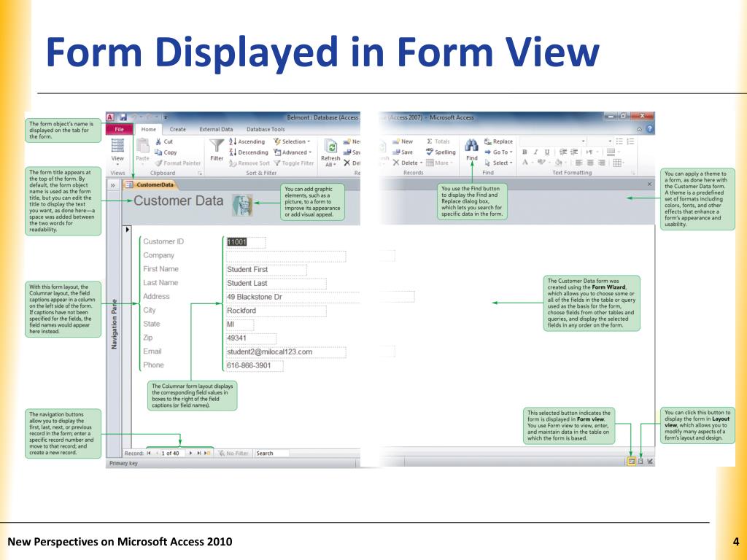Open the Delete record dropdown
Viewport: 747px width, 560px height.
pos(408,163)
